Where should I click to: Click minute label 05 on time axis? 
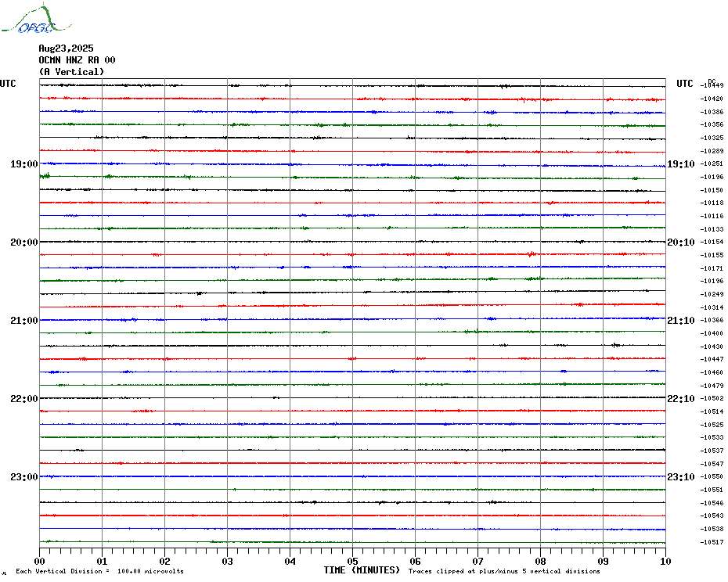tap(353, 561)
